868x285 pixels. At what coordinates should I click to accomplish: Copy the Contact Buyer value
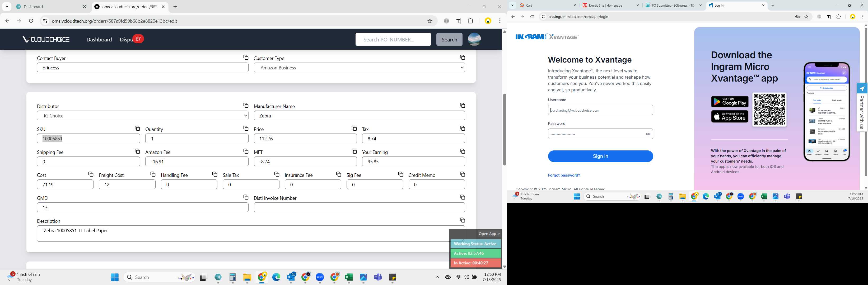coord(246,58)
